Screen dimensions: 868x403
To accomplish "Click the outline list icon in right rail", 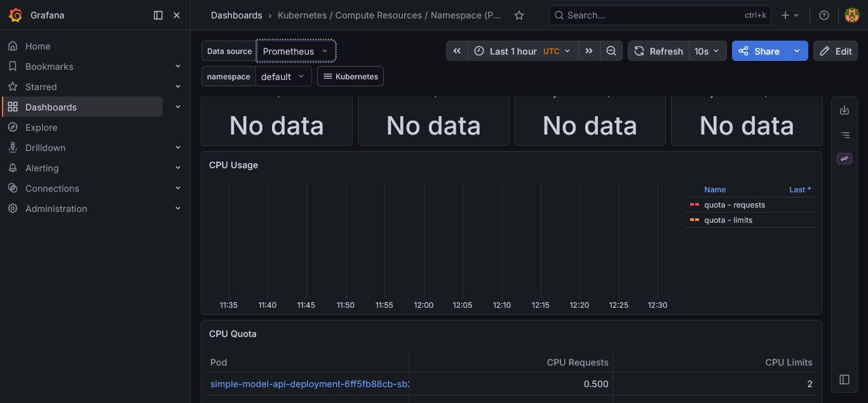I will pos(844,135).
